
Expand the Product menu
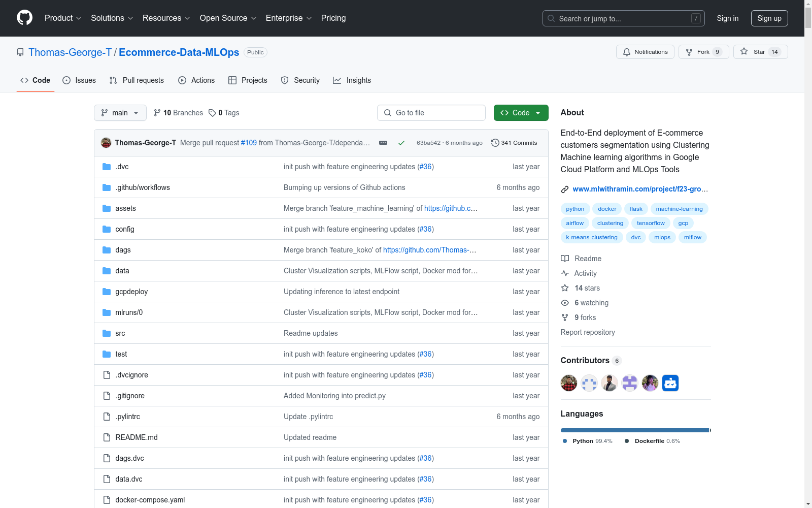click(63, 18)
